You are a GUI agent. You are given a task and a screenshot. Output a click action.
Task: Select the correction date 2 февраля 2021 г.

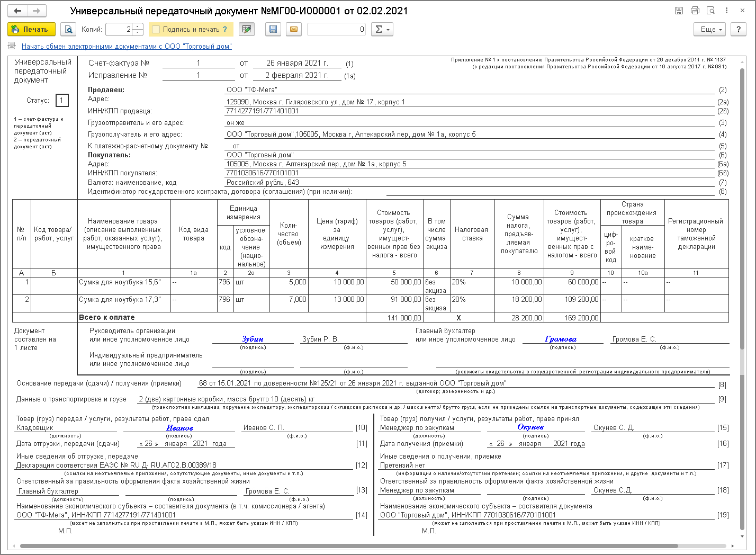(297, 75)
